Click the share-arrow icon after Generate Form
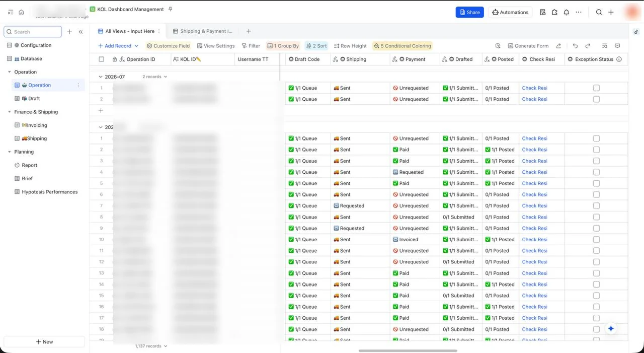 click(558, 46)
